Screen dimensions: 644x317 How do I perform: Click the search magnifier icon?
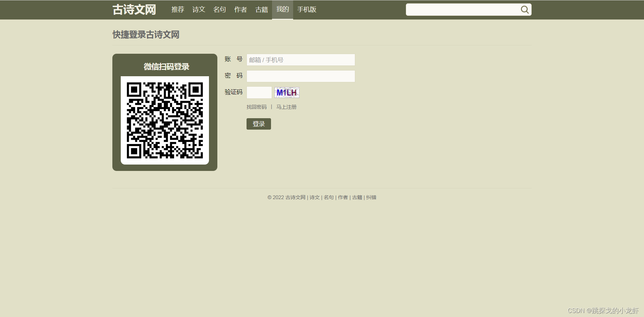[525, 10]
